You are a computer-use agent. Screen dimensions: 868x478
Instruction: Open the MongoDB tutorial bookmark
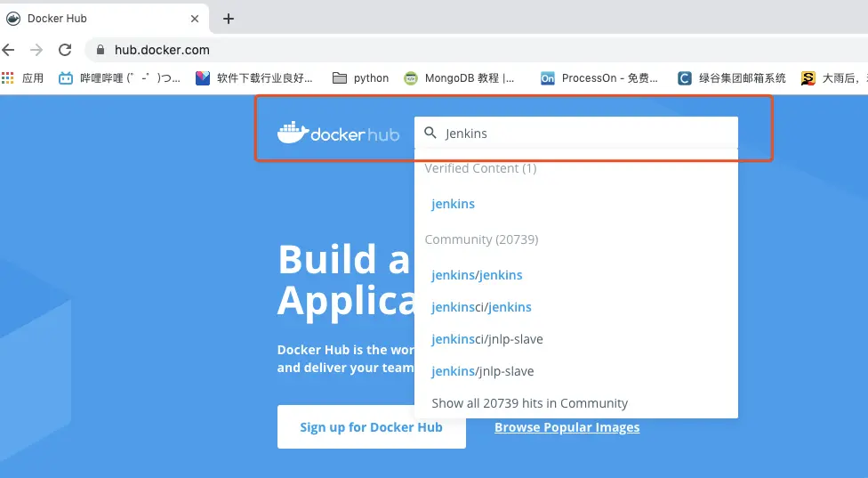point(459,78)
